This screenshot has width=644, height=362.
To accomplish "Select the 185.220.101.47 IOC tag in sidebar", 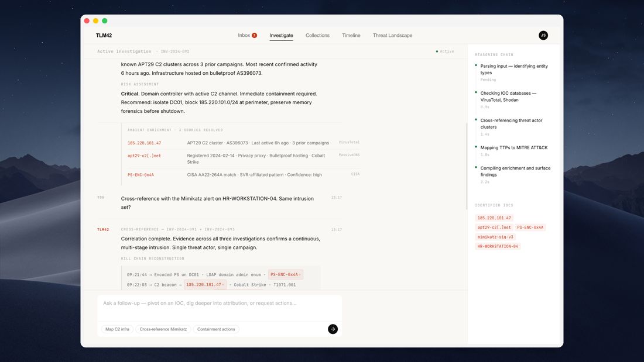I will pos(494,218).
